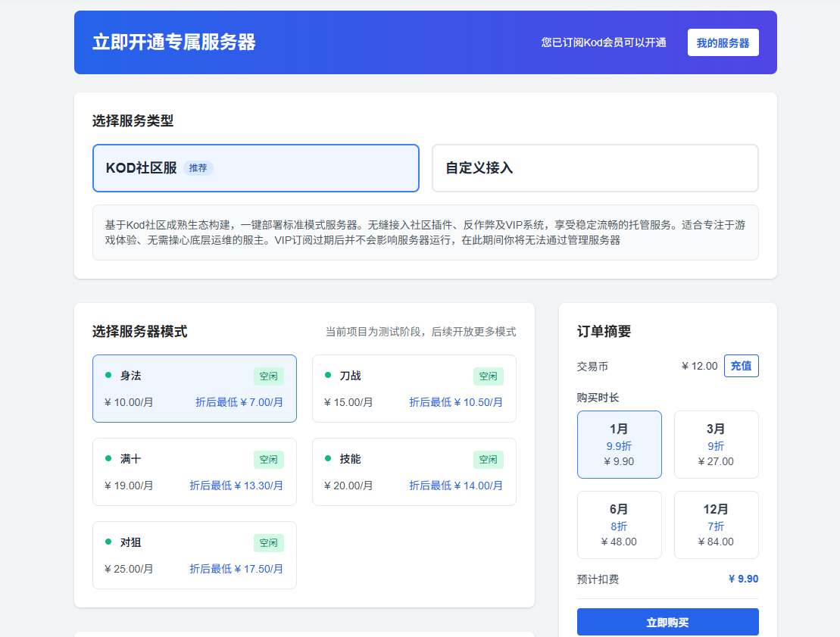Viewport: 840px width, 637px height.
Task: Select the KOD社区服 service type
Action: tap(255, 167)
